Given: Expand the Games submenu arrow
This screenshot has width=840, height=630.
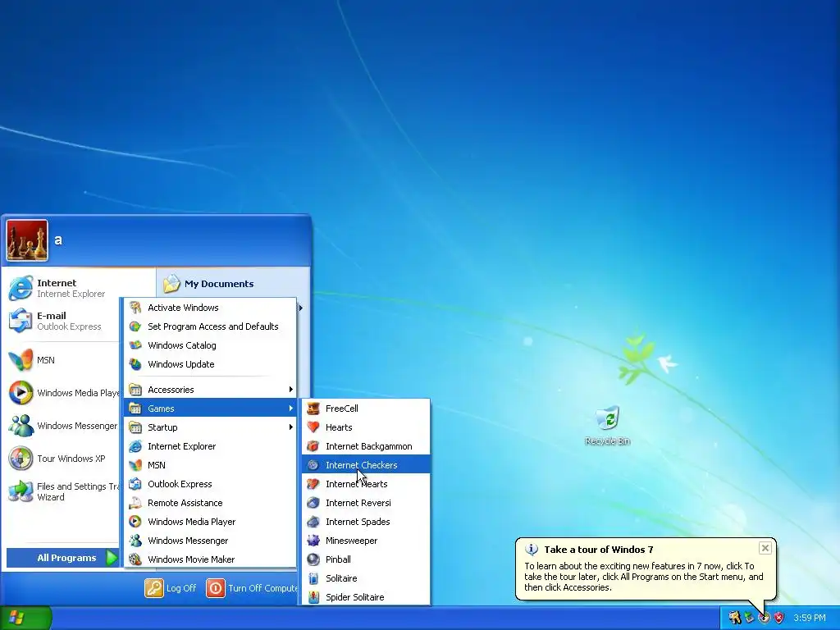Looking at the screenshot, I should tap(291, 409).
